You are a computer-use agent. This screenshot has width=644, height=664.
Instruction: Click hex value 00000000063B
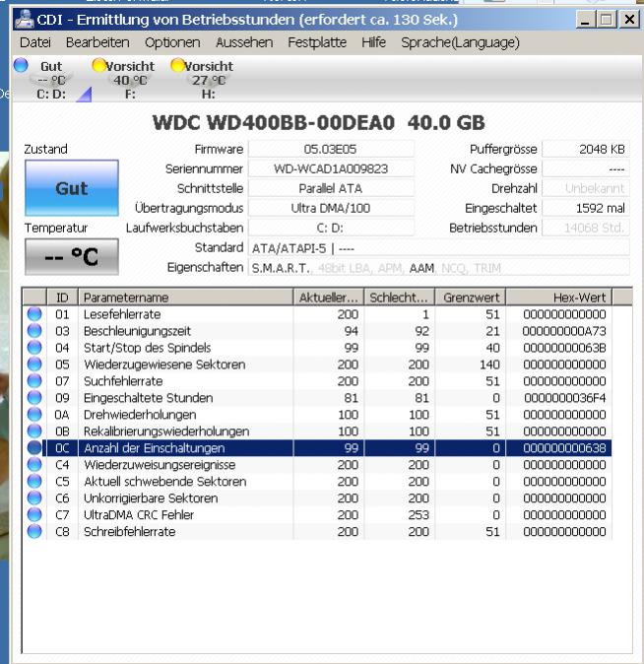point(564,348)
